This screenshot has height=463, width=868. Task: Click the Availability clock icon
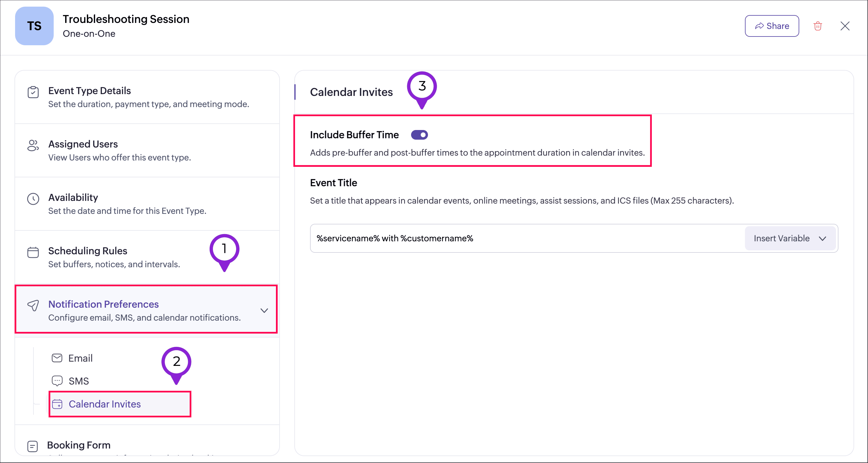coord(33,199)
